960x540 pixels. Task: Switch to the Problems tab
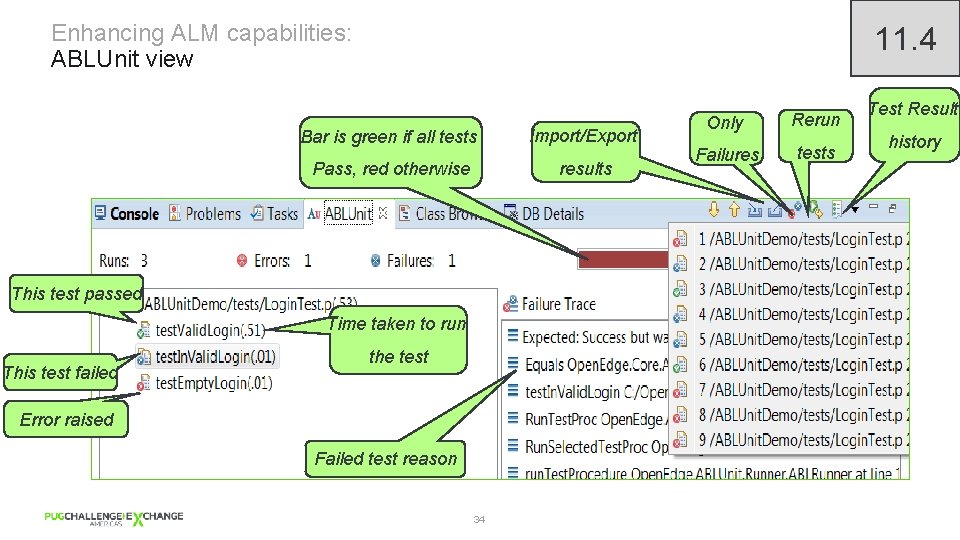[204, 214]
